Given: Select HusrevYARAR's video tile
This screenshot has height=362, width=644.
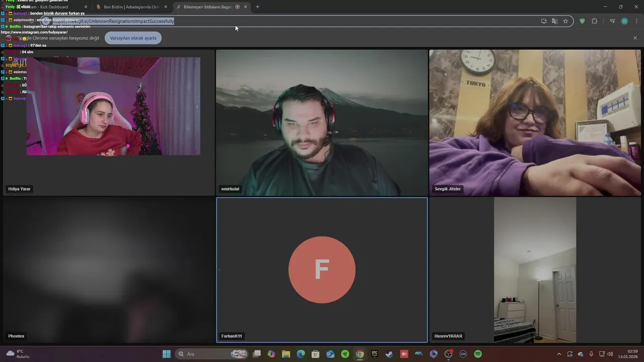Looking at the screenshot, I should [x=535, y=270].
